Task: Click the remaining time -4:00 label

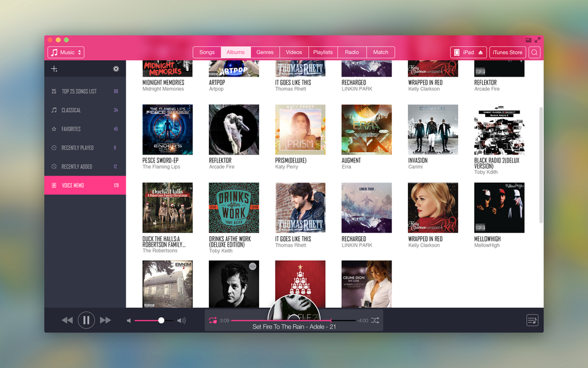Action: [x=363, y=321]
